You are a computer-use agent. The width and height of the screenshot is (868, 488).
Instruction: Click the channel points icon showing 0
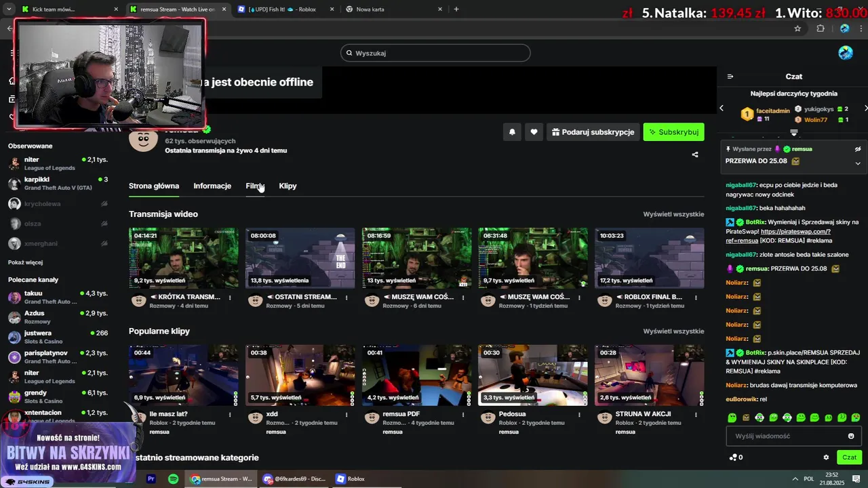point(736,457)
